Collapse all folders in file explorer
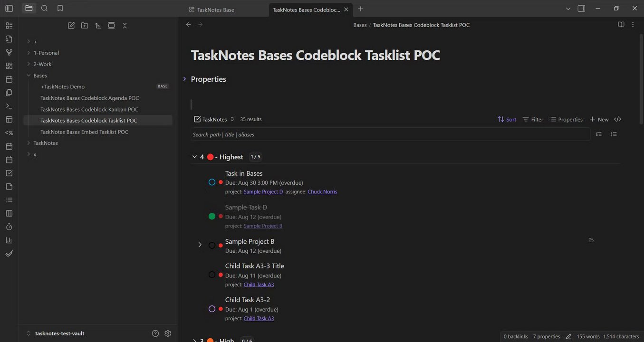This screenshot has height=342, width=644. point(125,26)
